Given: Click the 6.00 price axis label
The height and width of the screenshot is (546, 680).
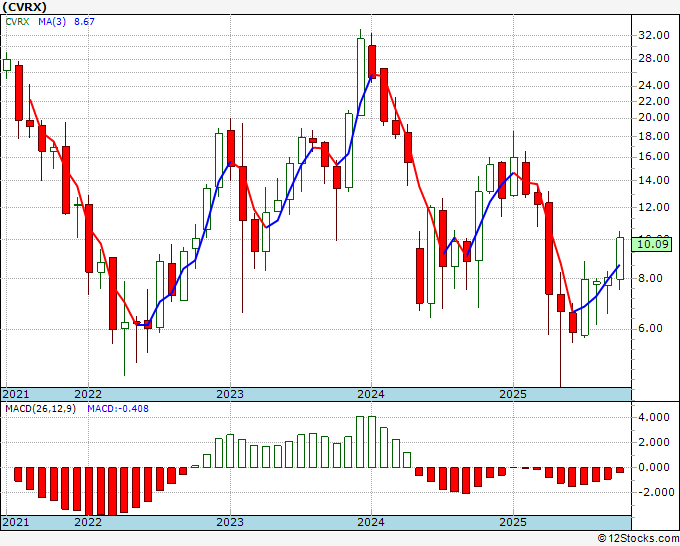Looking at the screenshot, I should (651, 328).
